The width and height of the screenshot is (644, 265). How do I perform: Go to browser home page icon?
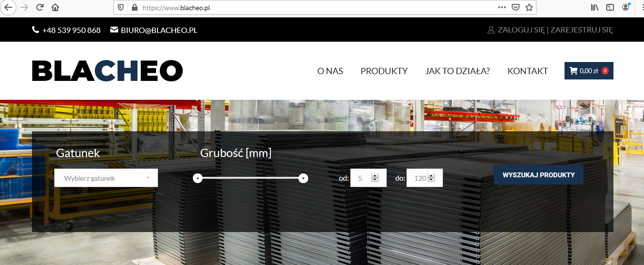pyautogui.click(x=55, y=7)
